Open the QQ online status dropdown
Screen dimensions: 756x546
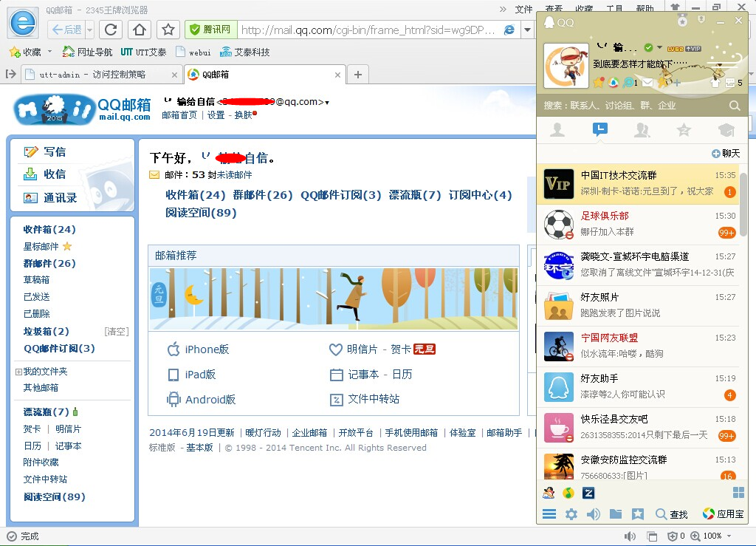click(x=659, y=48)
